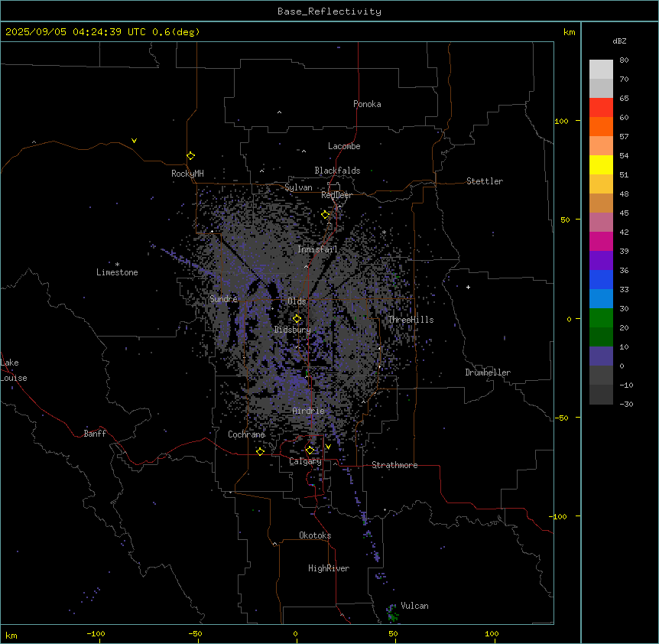Select the slate purple 10 dBZ legend swatch
Screen dimensions: 659x644
(x=601, y=356)
